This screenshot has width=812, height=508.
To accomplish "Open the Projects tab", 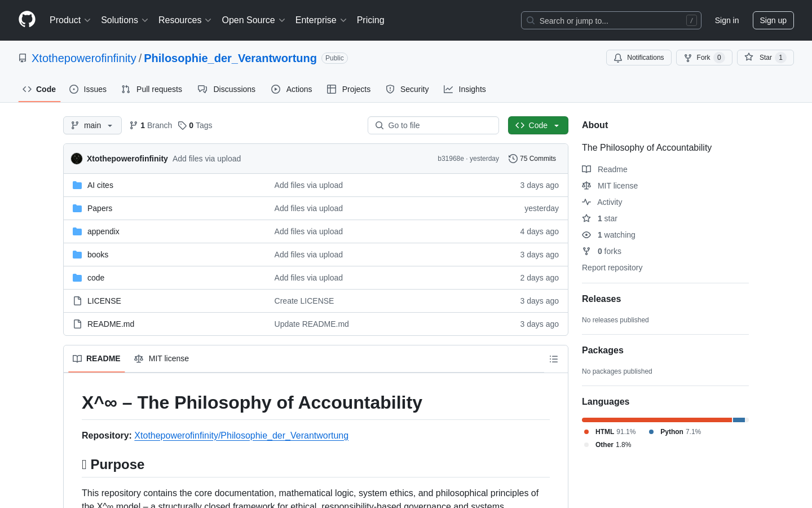I will point(349,89).
